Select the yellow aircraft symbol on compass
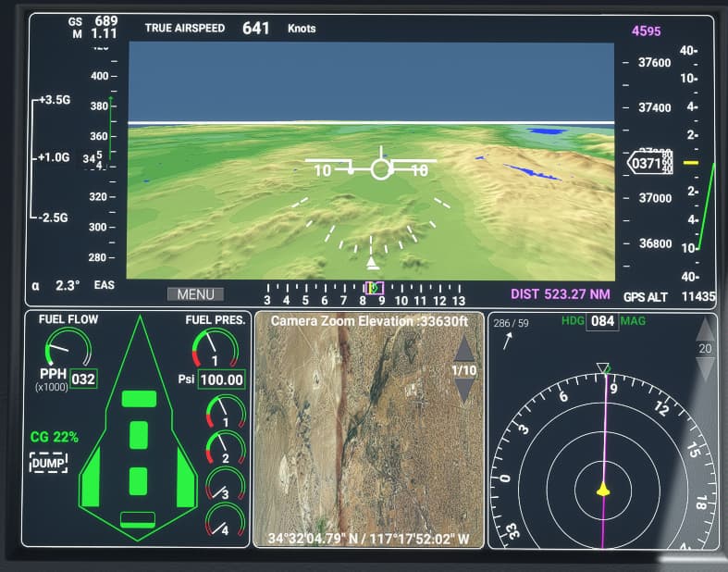728x572 pixels. [603, 489]
